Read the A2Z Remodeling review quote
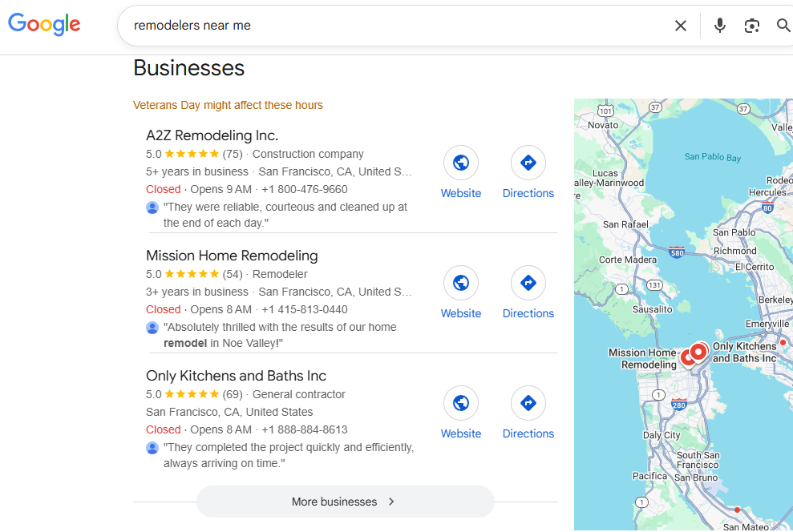Screen dimensions: 793x532 pyautogui.click(x=285, y=215)
